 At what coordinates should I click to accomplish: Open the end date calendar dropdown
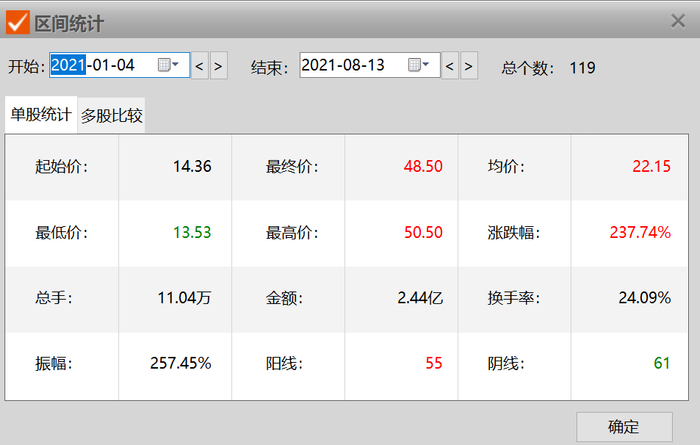[418, 65]
